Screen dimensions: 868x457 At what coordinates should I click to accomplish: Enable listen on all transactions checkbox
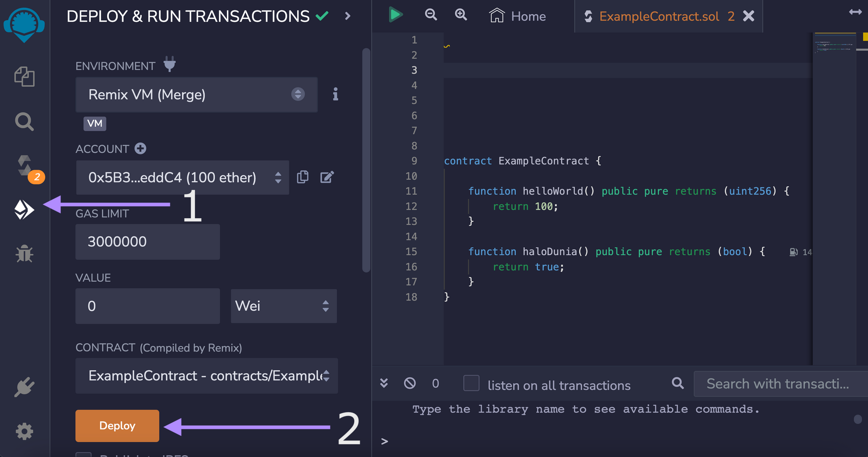(471, 384)
